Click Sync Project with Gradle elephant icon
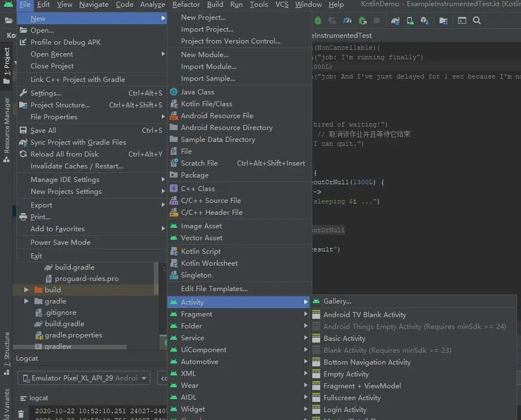 click(x=395, y=20)
